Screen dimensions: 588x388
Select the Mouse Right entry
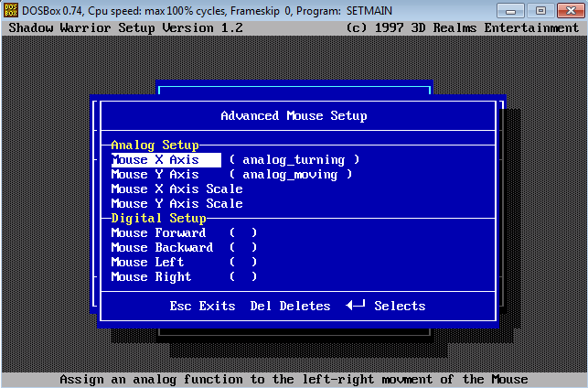[152, 277]
